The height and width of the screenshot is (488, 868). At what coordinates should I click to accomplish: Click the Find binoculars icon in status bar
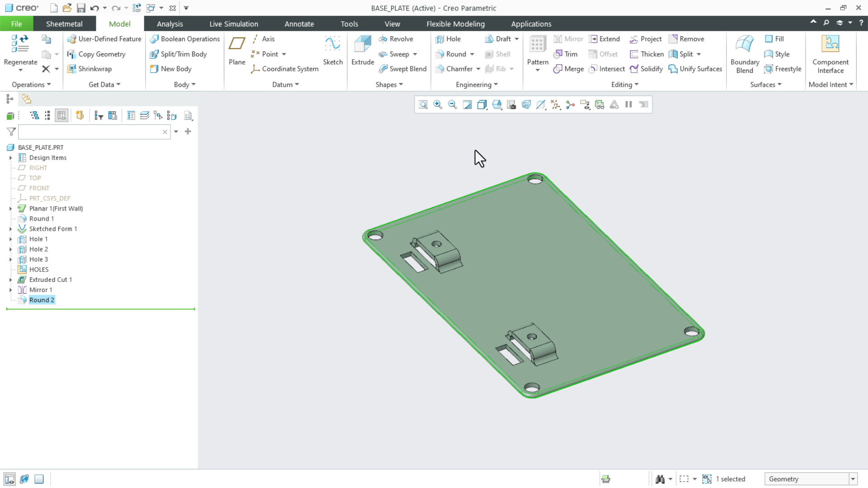point(660,479)
